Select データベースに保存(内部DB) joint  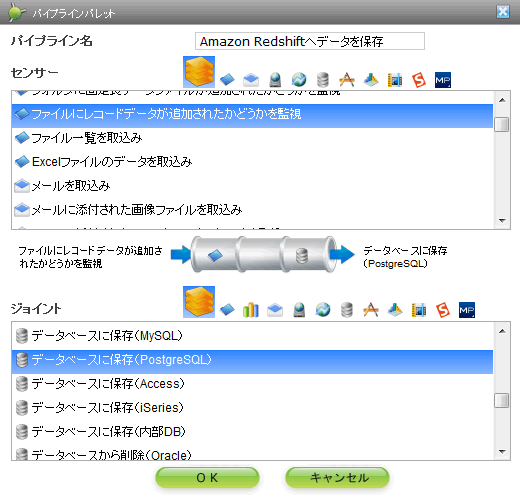(x=252, y=432)
